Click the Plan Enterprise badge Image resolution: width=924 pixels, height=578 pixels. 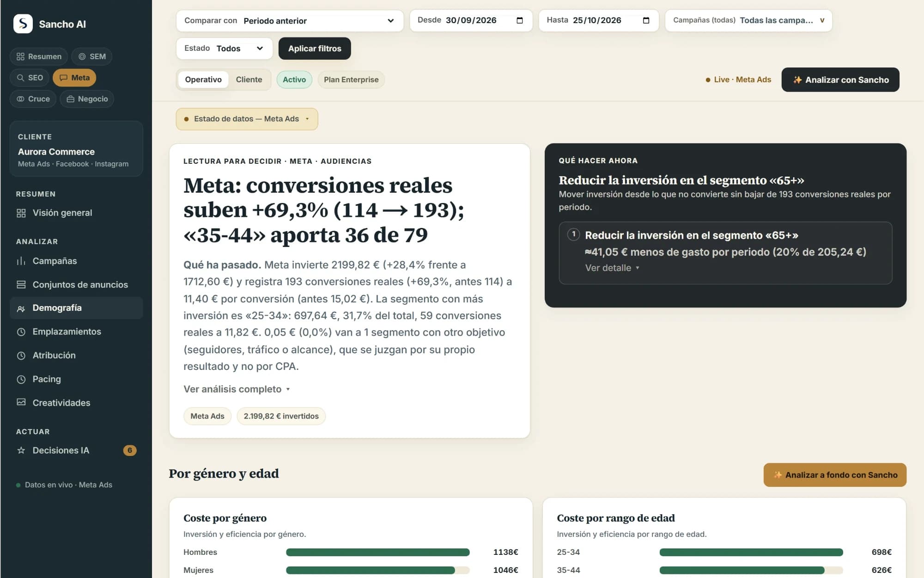[351, 80]
